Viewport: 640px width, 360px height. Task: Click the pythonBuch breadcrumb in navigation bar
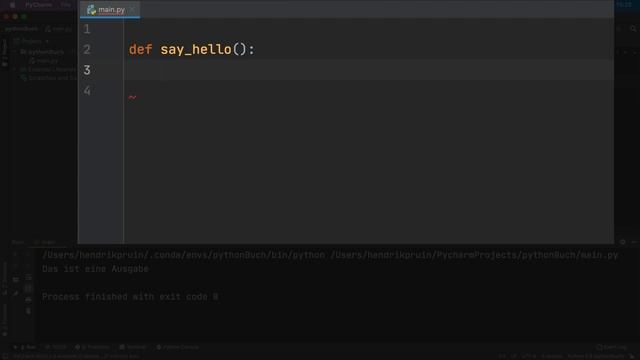pos(21,29)
